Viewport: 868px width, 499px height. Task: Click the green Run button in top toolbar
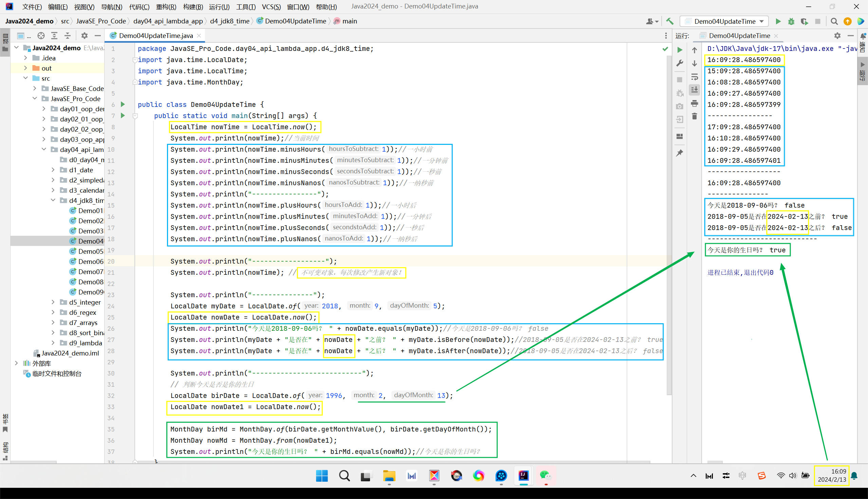(x=778, y=21)
